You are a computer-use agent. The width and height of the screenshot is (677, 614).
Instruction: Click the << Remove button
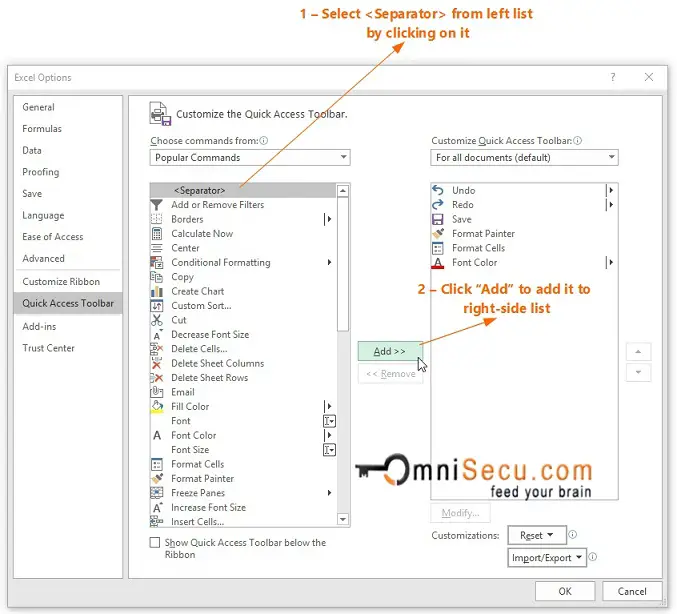pyautogui.click(x=390, y=374)
